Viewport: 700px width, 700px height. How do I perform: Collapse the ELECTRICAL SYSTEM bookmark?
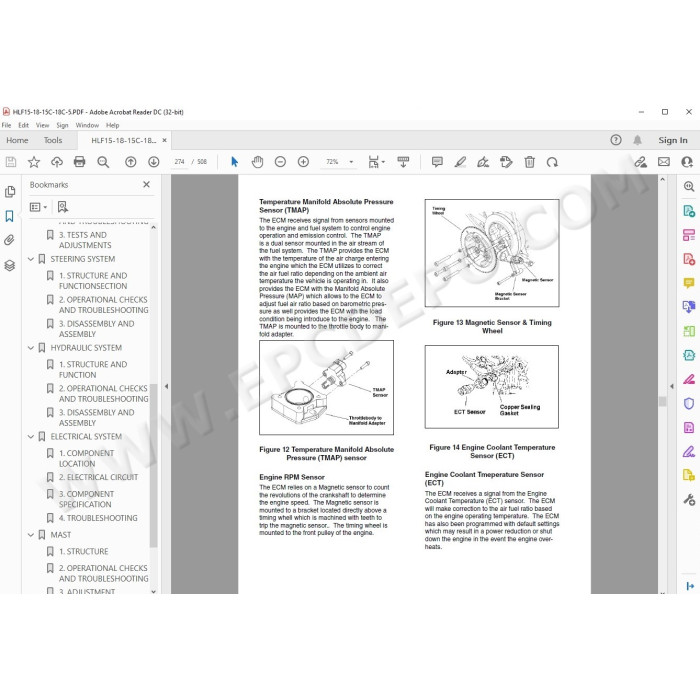pos(31,437)
